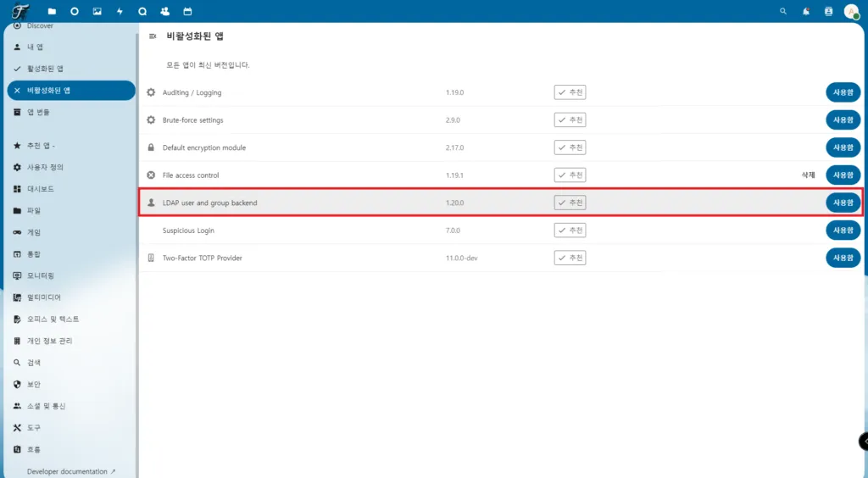
Task: Open the 멀티미디어 category
Action: [71, 297]
